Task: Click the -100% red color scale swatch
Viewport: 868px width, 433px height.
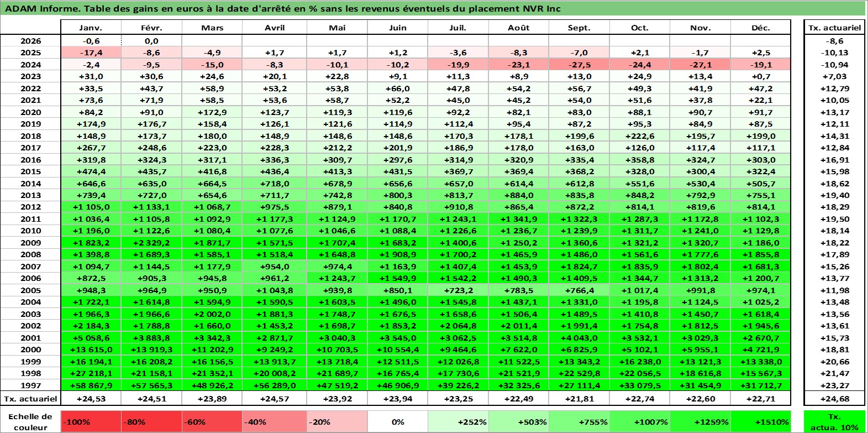Action: [91, 421]
